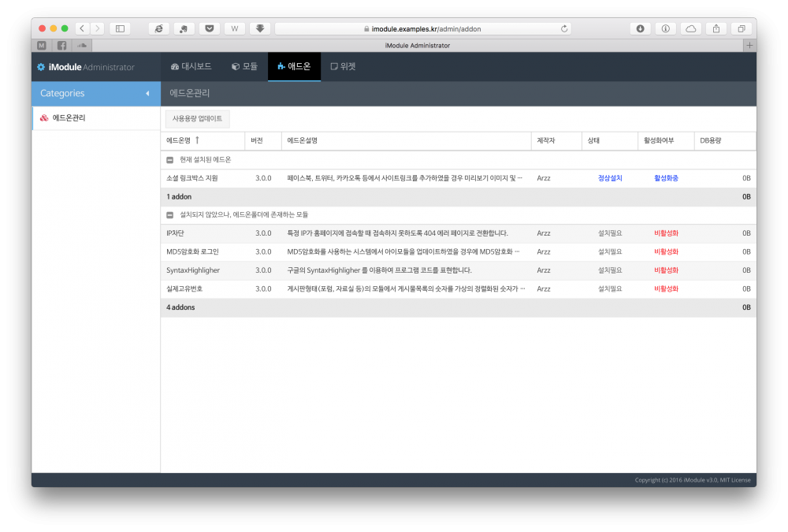Open the 위젯 widget tab
This screenshot has width=788, height=532.
tap(343, 67)
